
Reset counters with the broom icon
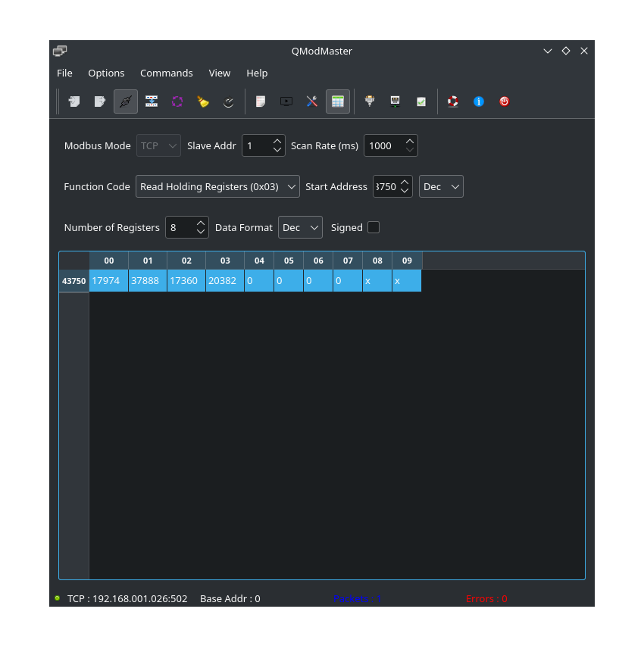pyautogui.click(x=202, y=101)
